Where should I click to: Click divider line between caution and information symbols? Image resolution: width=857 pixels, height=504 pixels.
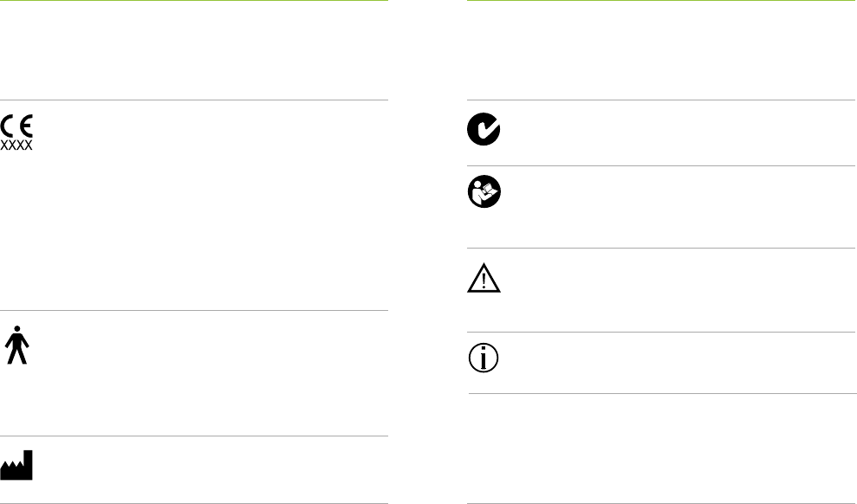coord(661,332)
